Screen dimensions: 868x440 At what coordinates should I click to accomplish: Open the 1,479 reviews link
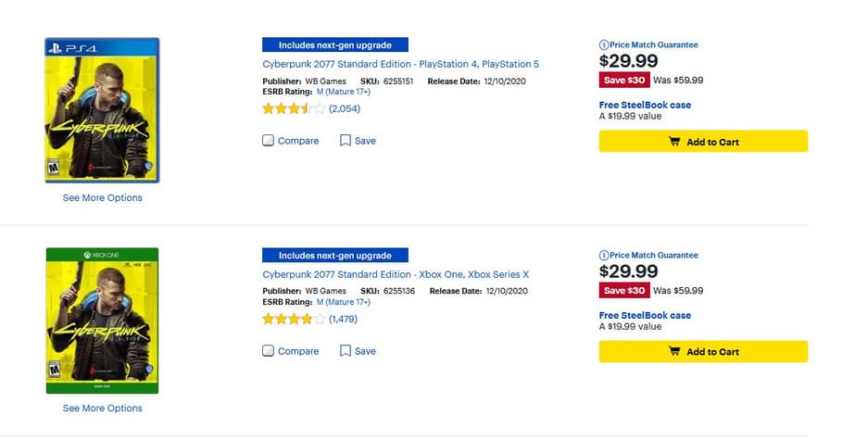(342, 319)
